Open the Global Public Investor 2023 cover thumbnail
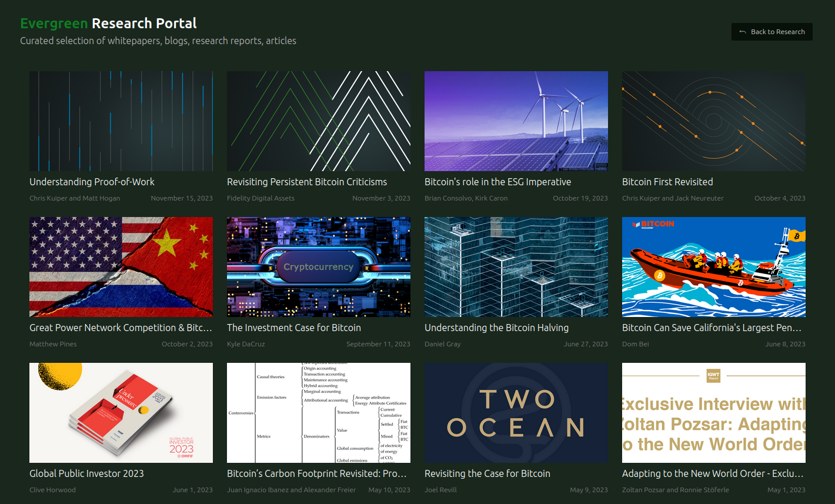This screenshot has width=835, height=504. pos(121,413)
